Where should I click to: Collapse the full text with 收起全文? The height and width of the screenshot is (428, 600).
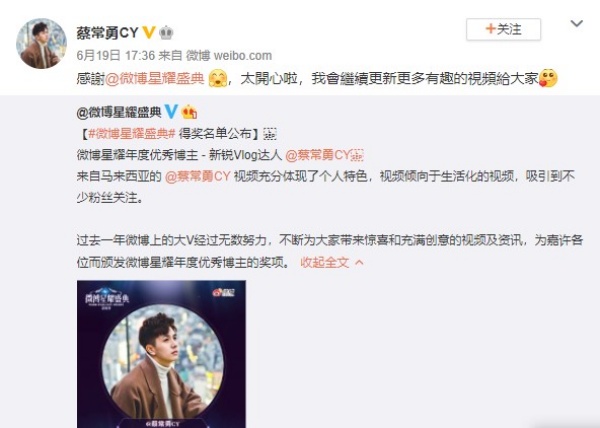[324, 262]
